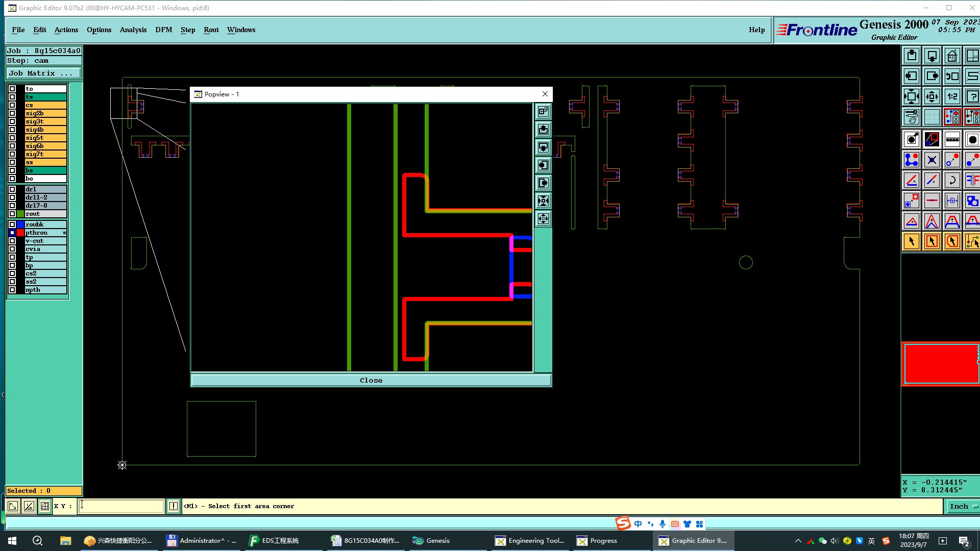
Task: Choose the yellow arrow select tool
Action: 911,241
